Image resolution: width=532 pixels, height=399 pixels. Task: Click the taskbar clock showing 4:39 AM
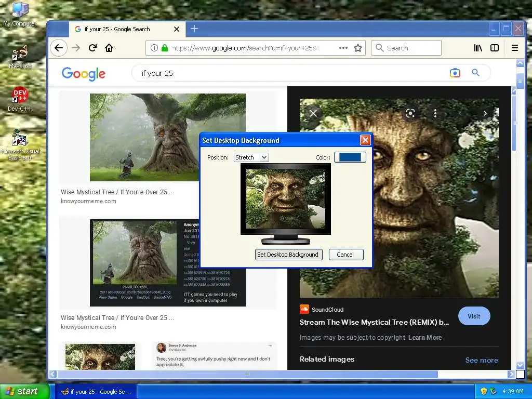tap(513, 391)
